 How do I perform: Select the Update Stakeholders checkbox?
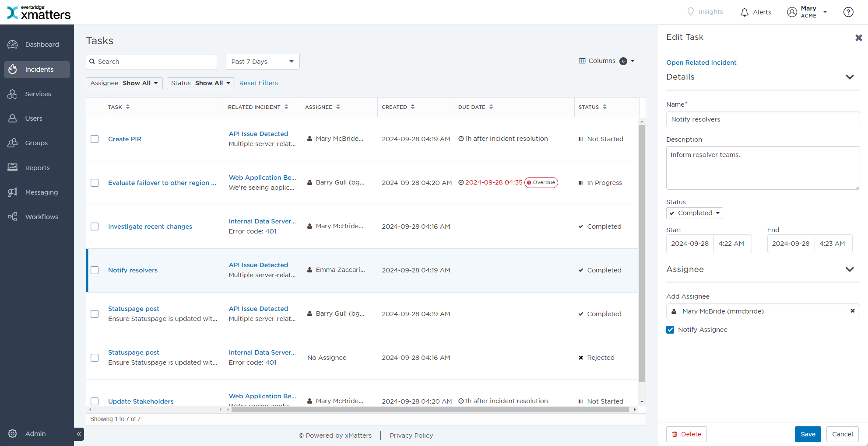tap(95, 401)
